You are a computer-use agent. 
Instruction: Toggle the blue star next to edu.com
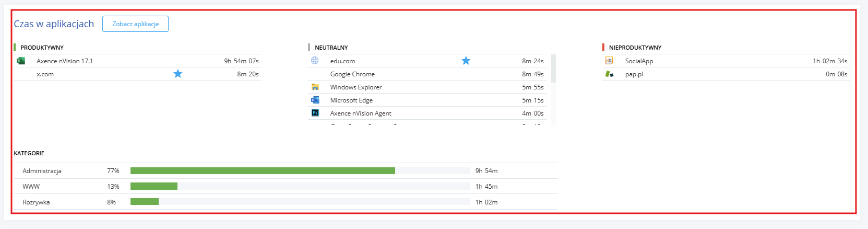coord(466,61)
